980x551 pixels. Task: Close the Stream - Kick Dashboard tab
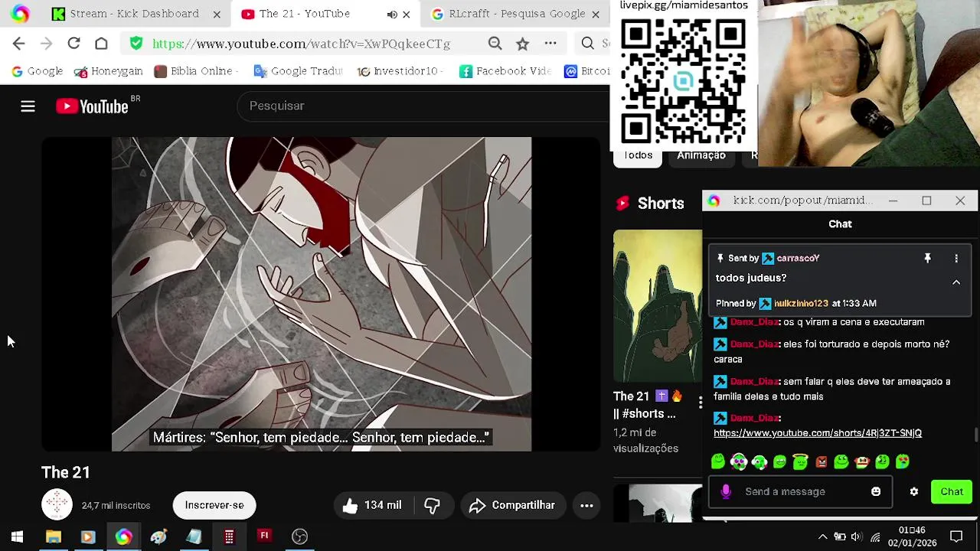pos(217,14)
